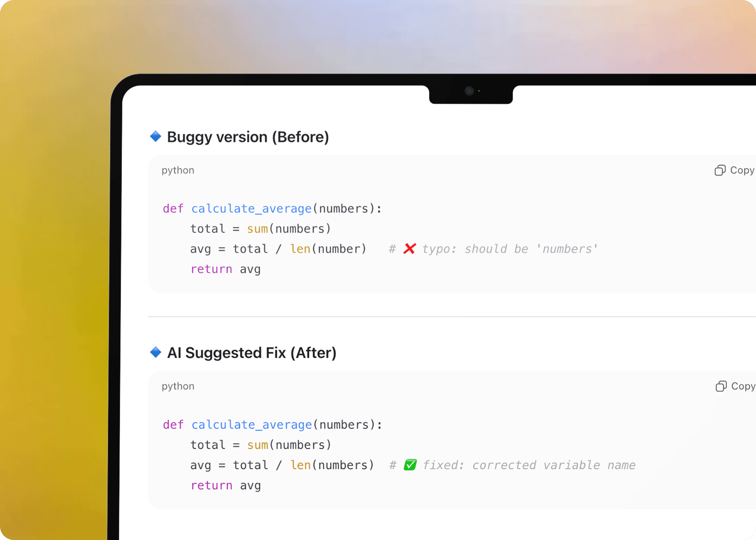This screenshot has width=756, height=540.
Task: Click the green checkmark in the fixed comment
Action: tap(410, 465)
